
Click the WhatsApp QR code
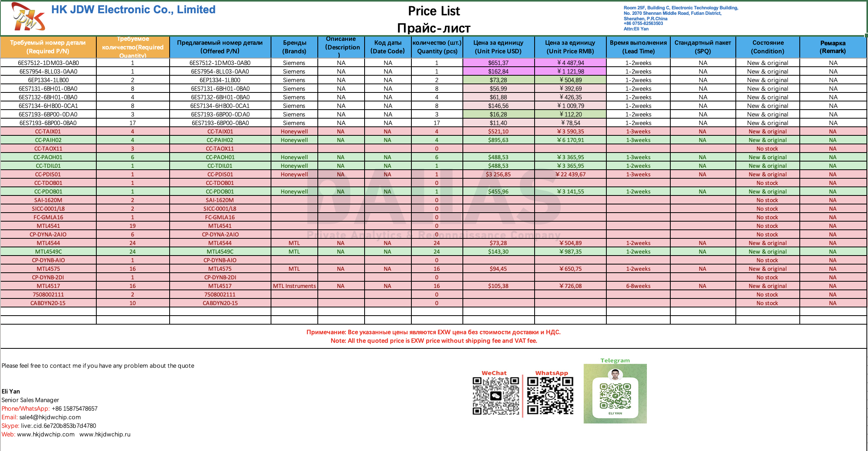click(x=550, y=396)
